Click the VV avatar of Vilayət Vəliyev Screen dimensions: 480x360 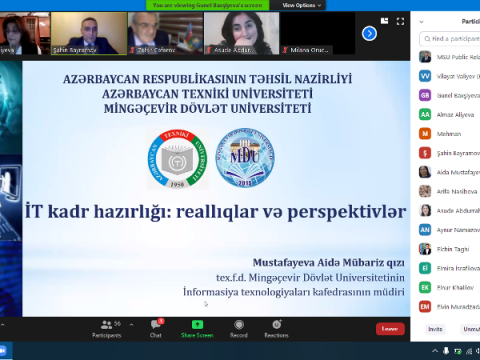[425, 76]
